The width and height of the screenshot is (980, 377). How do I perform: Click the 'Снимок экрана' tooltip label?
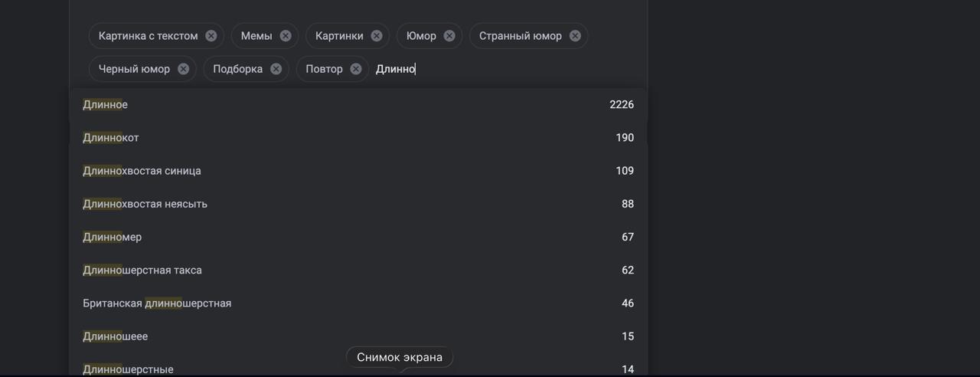point(400,357)
